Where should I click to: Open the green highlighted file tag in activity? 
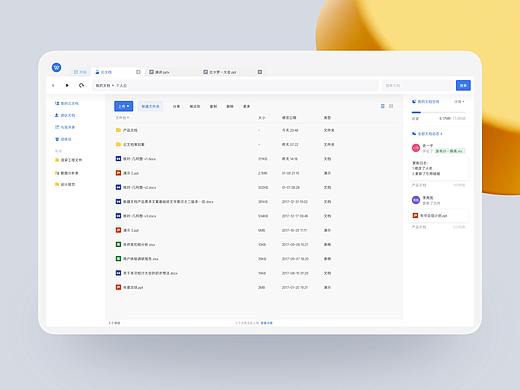pyautogui.click(x=449, y=151)
